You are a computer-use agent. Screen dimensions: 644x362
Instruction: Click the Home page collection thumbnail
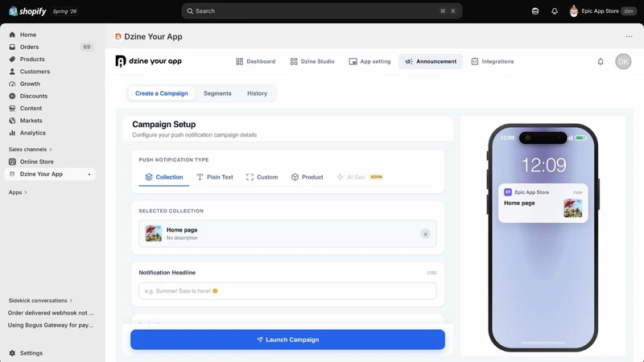pyautogui.click(x=153, y=233)
